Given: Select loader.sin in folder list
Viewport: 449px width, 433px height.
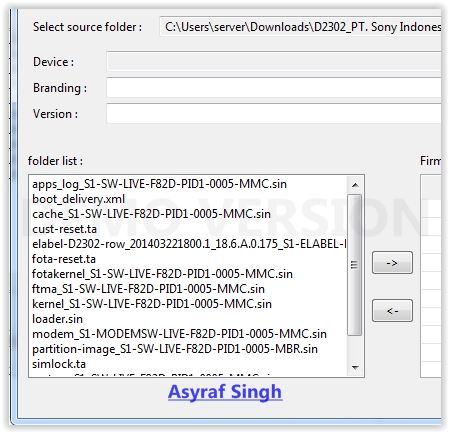Looking at the screenshot, I should [x=57, y=319].
